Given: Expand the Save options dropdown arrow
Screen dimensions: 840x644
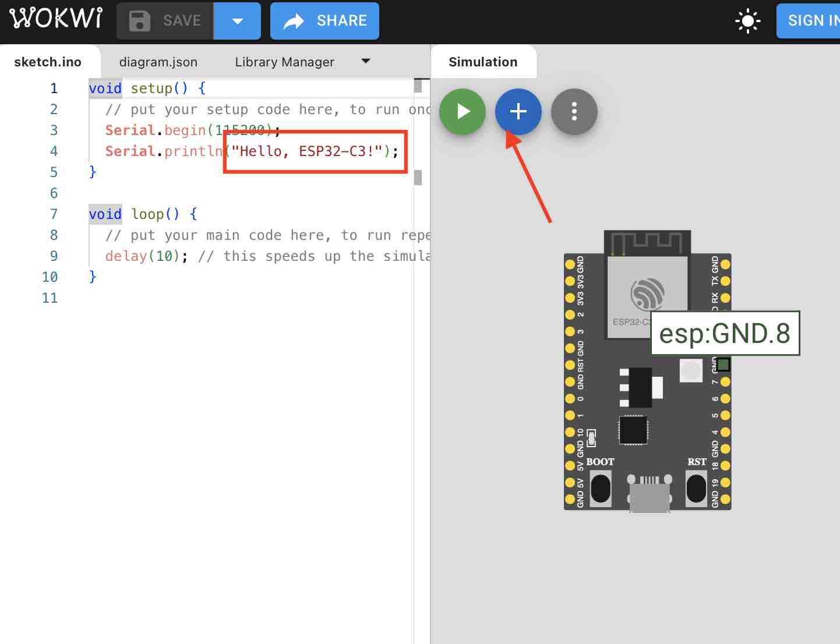Looking at the screenshot, I should (237, 21).
